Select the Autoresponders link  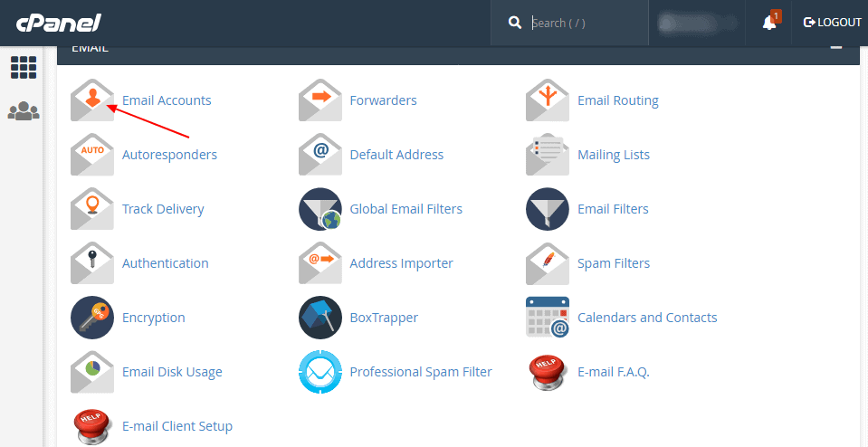pos(169,155)
